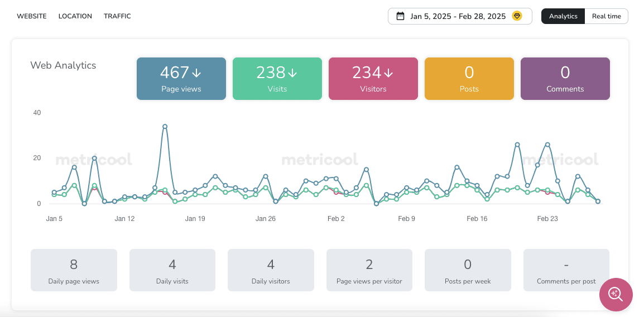Open the Jan 5 – Feb 28 date range picker
This screenshot has width=644, height=317.
[x=458, y=16]
